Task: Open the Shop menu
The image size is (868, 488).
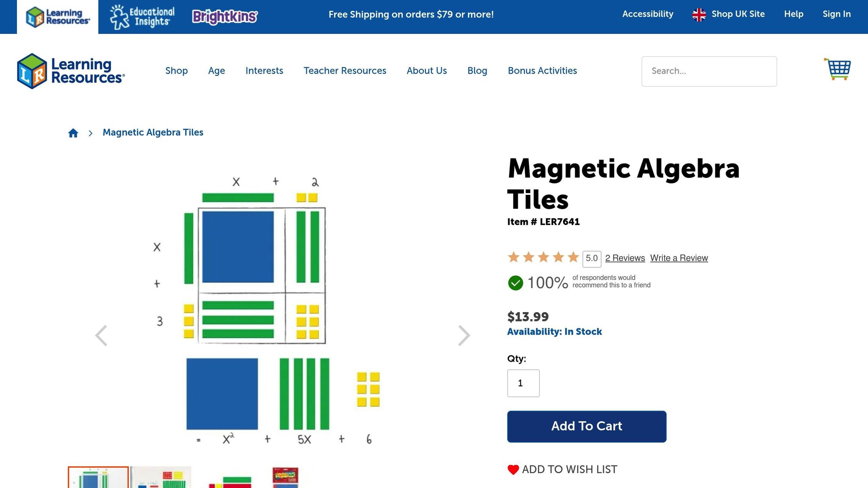Action: pyautogui.click(x=176, y=71)
